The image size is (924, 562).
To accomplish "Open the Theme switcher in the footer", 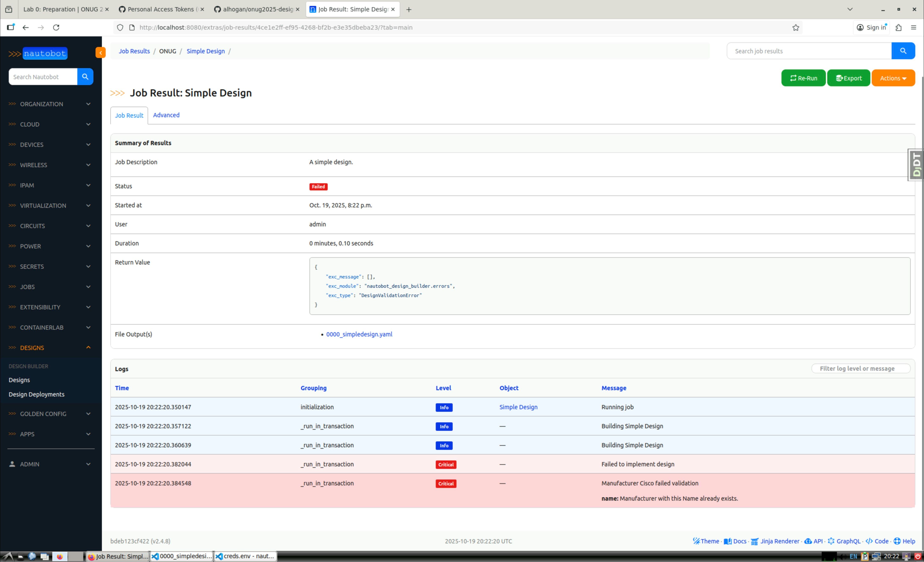I will tap(706, 541).
